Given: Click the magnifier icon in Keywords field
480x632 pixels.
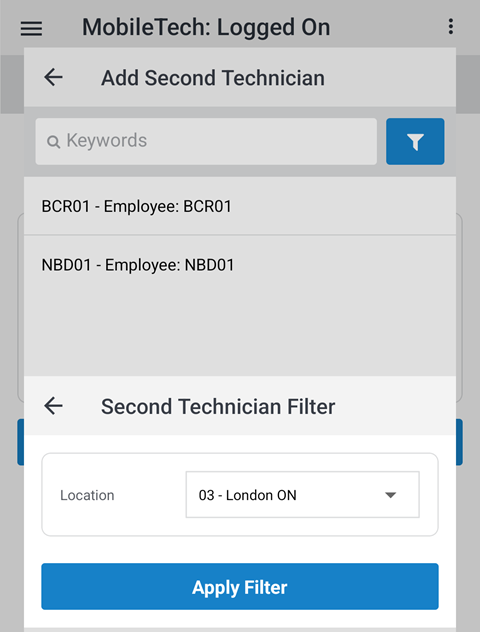Looking at the screenshot, I should (53, 141).
